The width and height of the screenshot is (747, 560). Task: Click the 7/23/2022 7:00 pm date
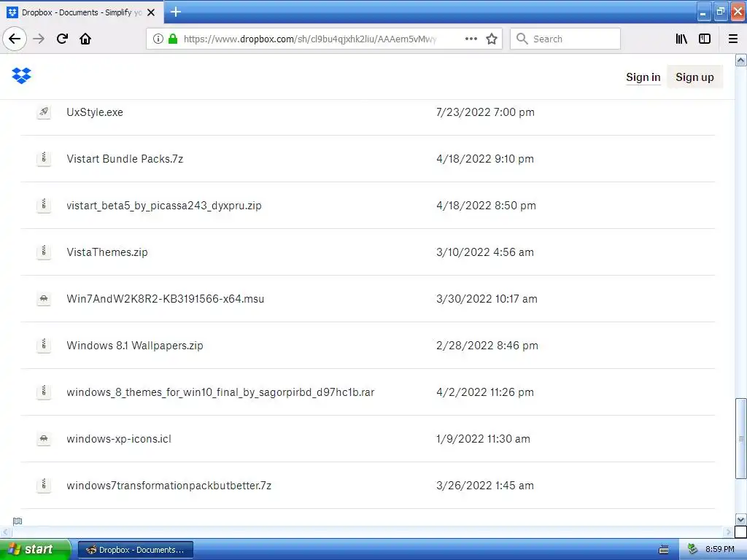tap(485, 112)
